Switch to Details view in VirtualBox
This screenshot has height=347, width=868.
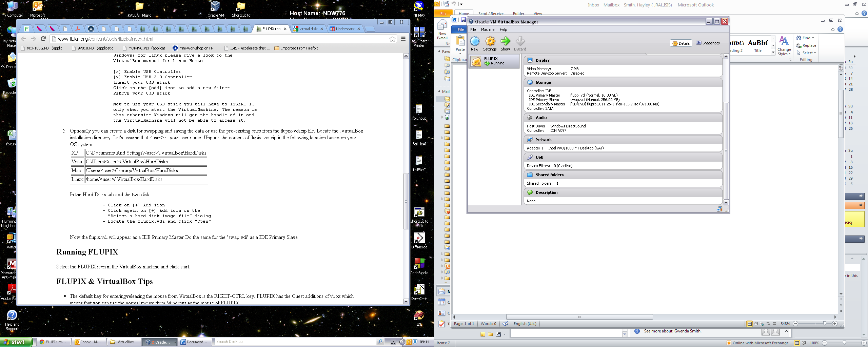(681, 43)
